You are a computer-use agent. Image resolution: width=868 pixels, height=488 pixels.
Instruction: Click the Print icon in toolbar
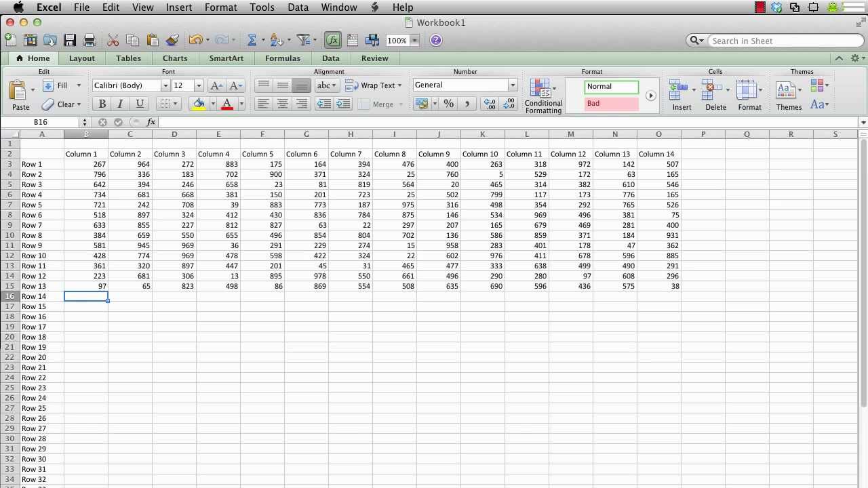click(89, 41)
